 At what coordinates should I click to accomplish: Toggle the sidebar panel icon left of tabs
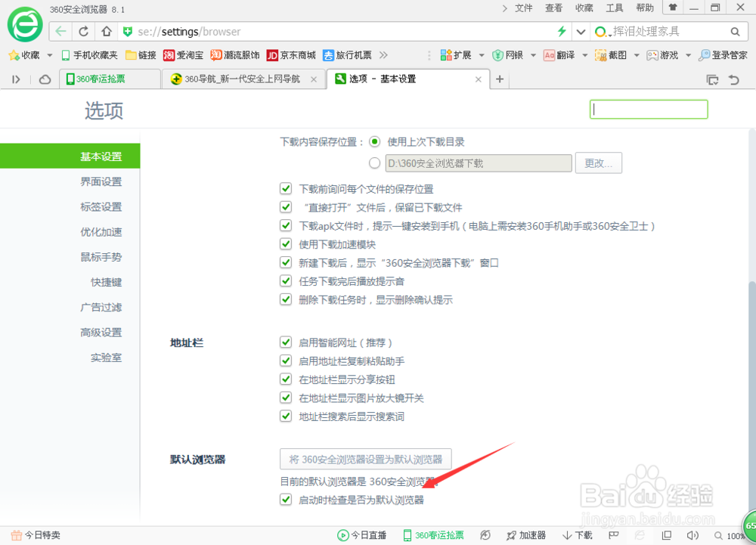16,79
